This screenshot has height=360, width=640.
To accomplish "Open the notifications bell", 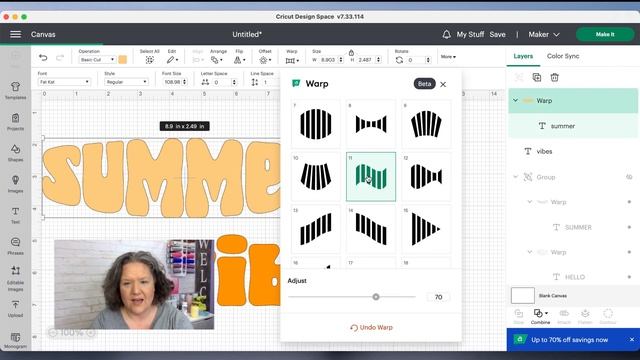I will (x=447, y=34).
